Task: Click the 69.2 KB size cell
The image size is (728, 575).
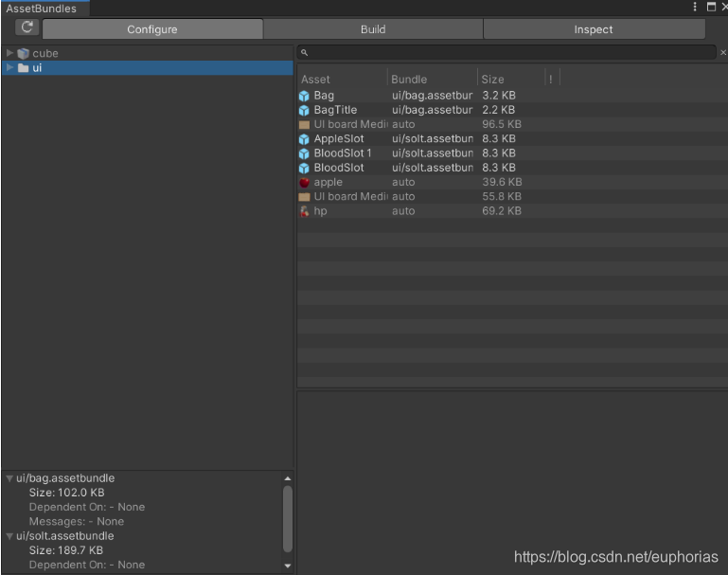Action: 502,211
